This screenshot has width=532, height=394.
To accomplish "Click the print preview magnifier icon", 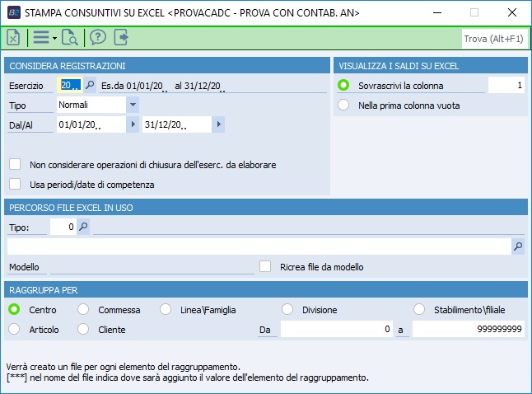I will click(69, 37).
